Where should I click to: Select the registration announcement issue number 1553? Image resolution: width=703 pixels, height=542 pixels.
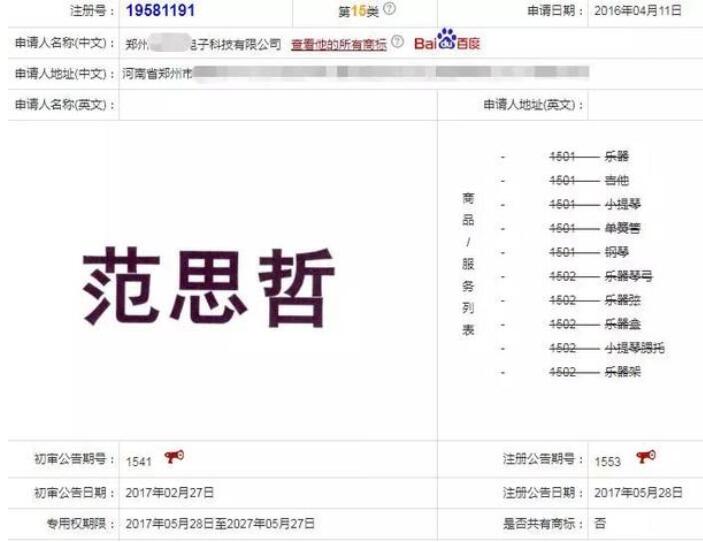(608, 461)
